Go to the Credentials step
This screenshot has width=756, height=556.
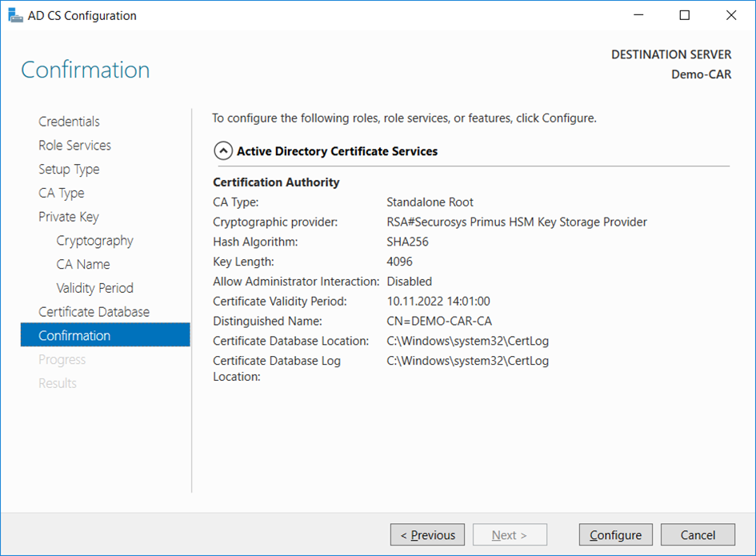pos(69,122)
